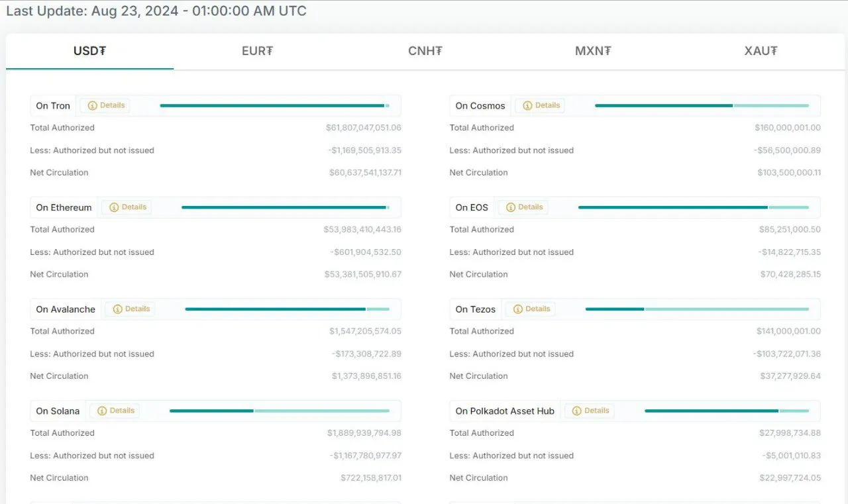Select the MXN₮ tab

point(593,51)
